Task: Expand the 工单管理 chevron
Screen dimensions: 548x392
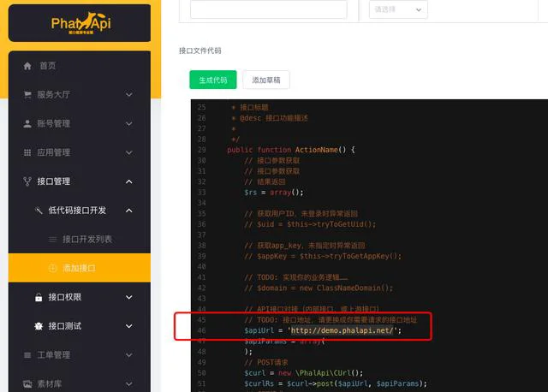Action: tap(129, 355)
